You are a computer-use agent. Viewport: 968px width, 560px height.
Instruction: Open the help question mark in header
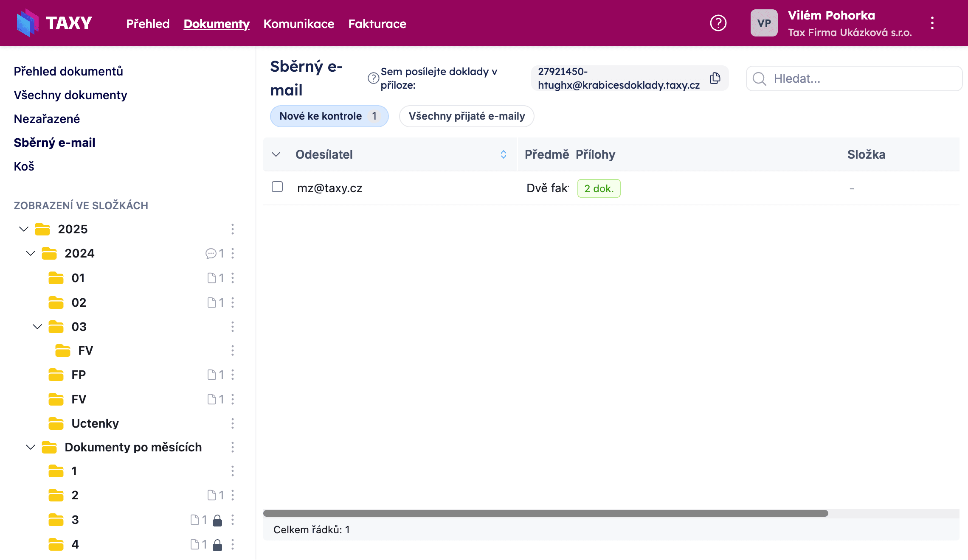(x=718, y=23)
